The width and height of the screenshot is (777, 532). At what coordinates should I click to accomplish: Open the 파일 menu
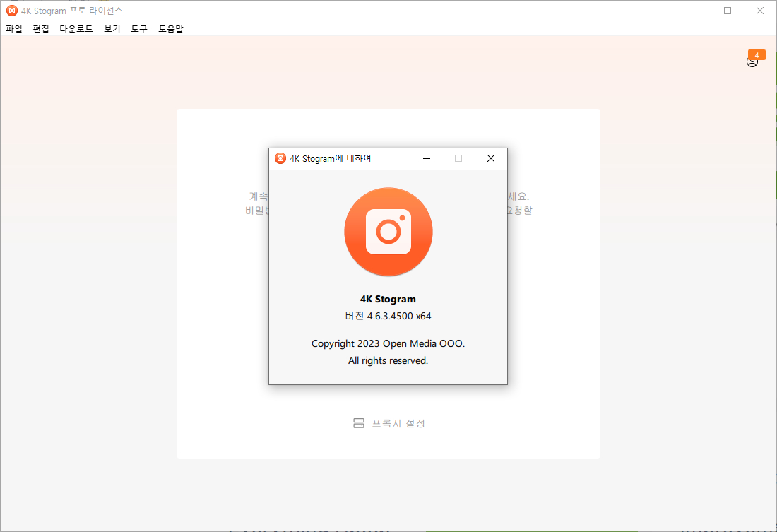(14, 29)
